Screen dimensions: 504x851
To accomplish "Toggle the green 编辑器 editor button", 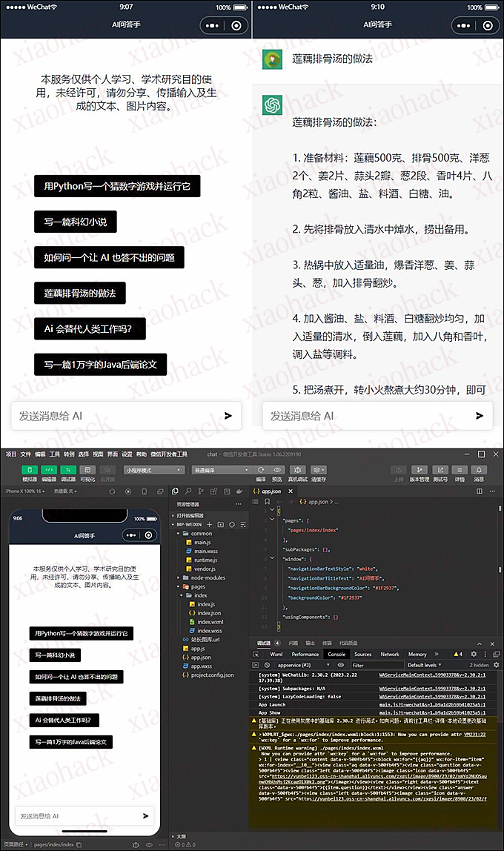I will [x=50, y=469].
